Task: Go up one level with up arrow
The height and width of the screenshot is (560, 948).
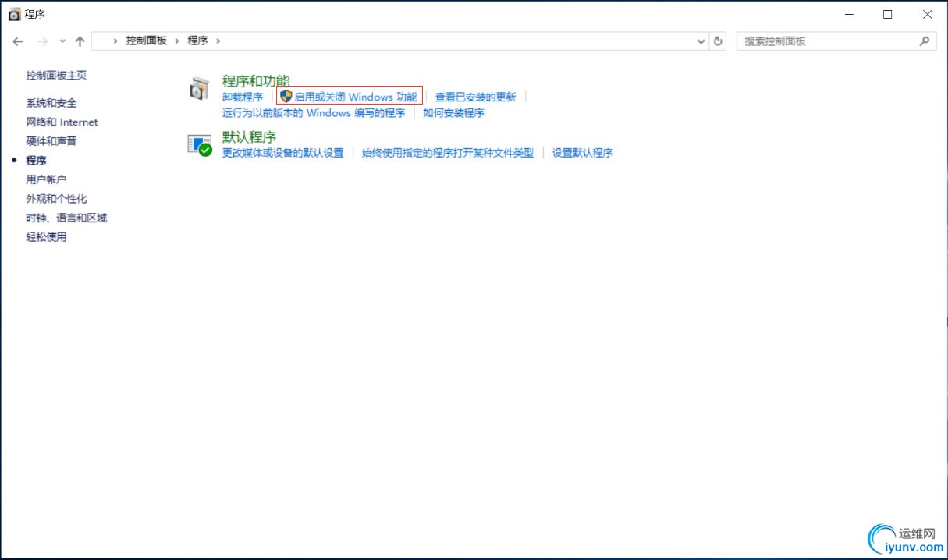Action: (80, 41)
